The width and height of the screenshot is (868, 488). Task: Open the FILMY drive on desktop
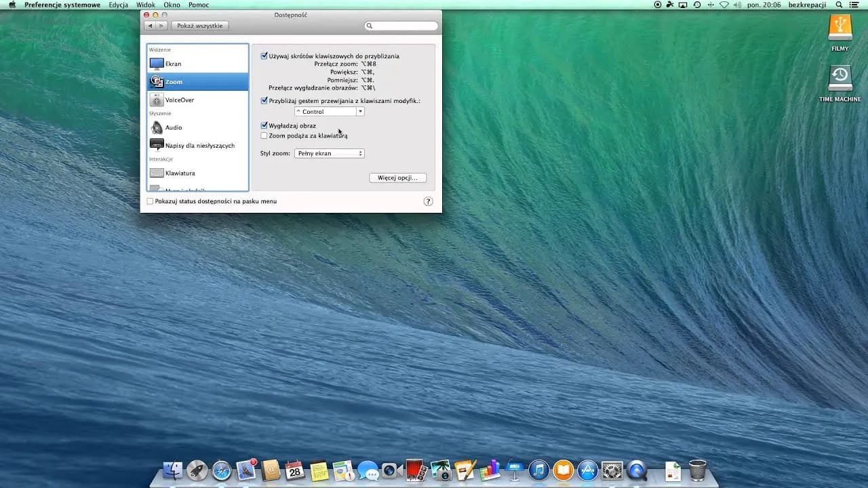840,28
